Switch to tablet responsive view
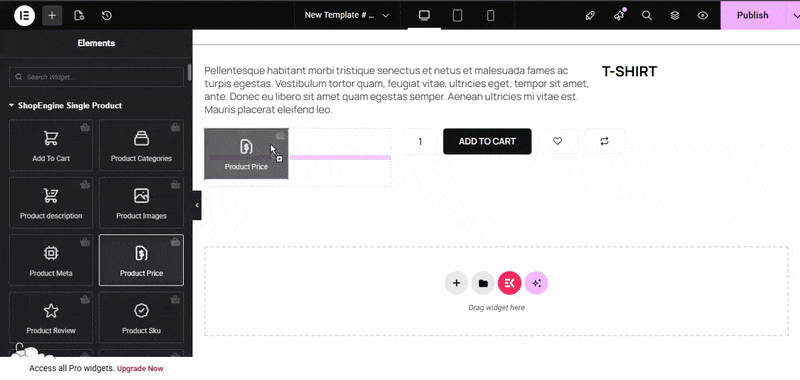 click(457, 15)
